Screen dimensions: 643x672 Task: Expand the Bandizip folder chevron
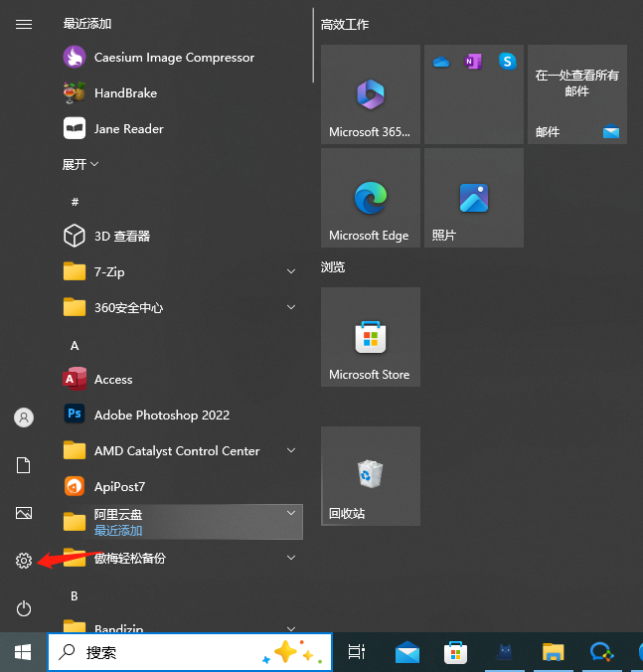click(x=291, y=628)
